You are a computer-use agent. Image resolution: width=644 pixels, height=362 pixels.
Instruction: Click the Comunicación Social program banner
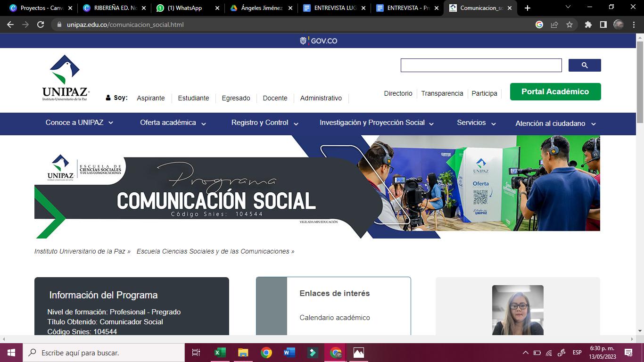[x=317, y=187]
